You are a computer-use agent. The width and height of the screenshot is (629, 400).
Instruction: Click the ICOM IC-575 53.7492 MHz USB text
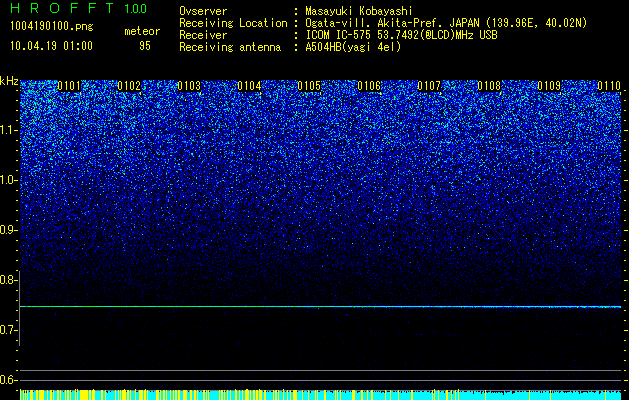click(401, 35)
